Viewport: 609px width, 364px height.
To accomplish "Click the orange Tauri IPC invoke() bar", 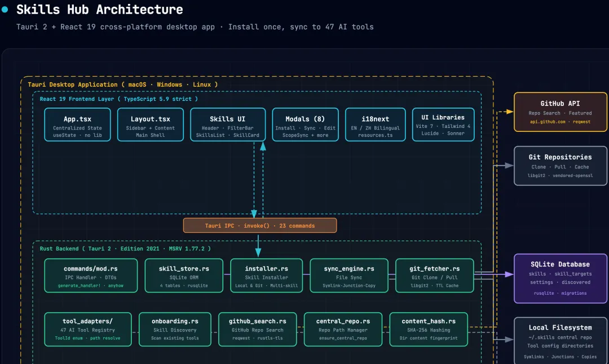I will tap(260, 225).
